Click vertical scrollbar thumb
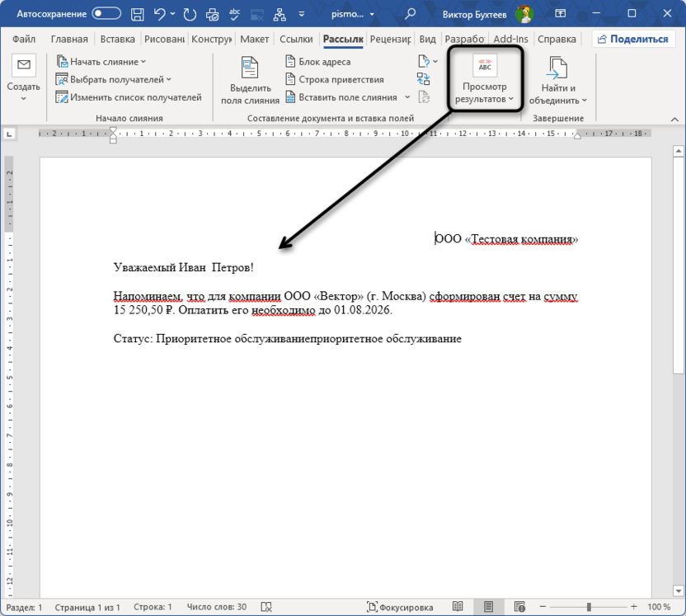The width and height of the screenshot is (686, 616). point(678,266)
